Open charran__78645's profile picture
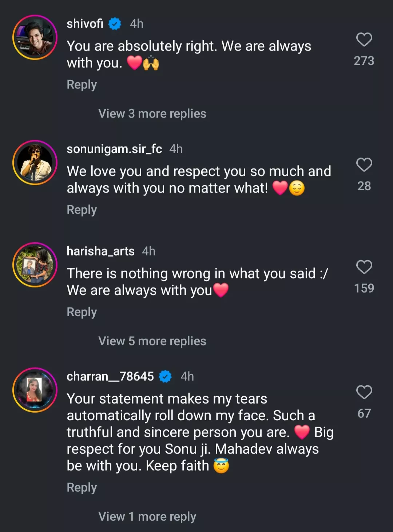Viewport: 393px width, 532px height. [x=35, y=390]
